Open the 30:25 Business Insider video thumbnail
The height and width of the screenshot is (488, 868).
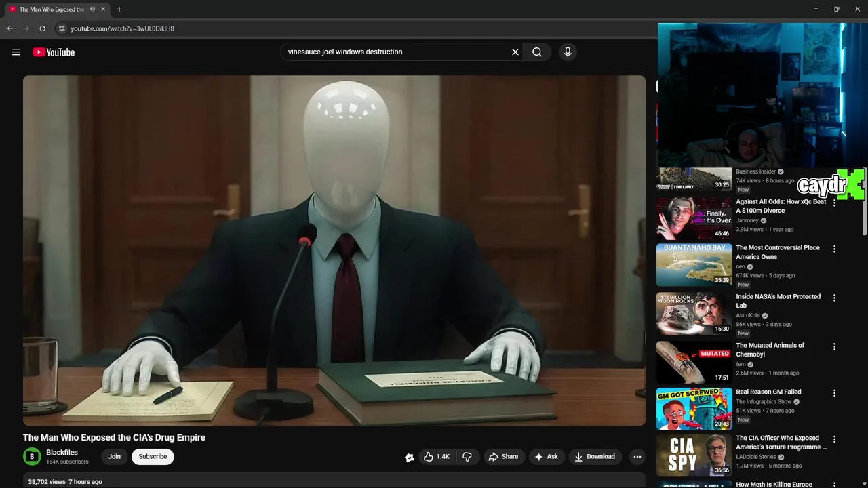694,180
